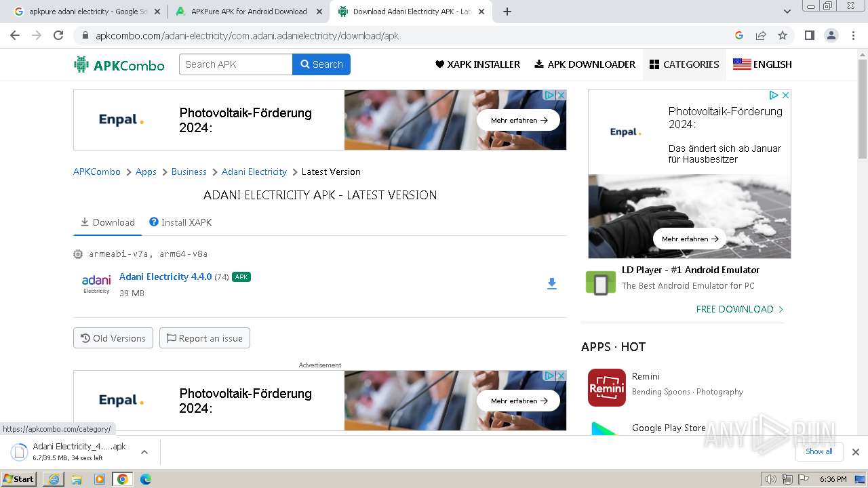Open File Explorer folder on taskbar
The image size is (868, 488).
click(x=77, y=479)
